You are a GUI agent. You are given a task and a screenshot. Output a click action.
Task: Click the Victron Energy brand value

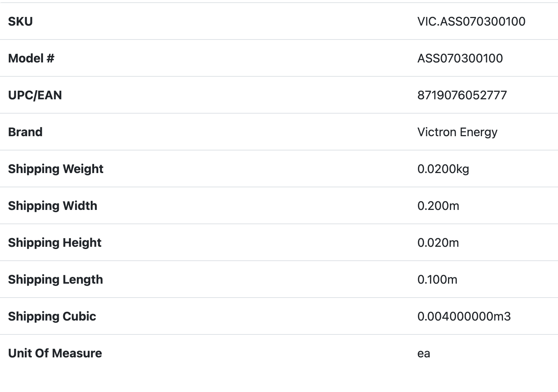457,132
